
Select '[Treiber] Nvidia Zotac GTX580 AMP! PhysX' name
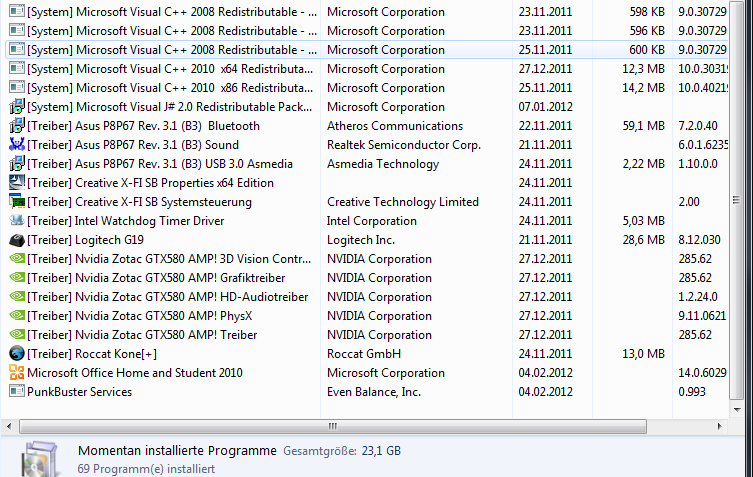(140, 316)
